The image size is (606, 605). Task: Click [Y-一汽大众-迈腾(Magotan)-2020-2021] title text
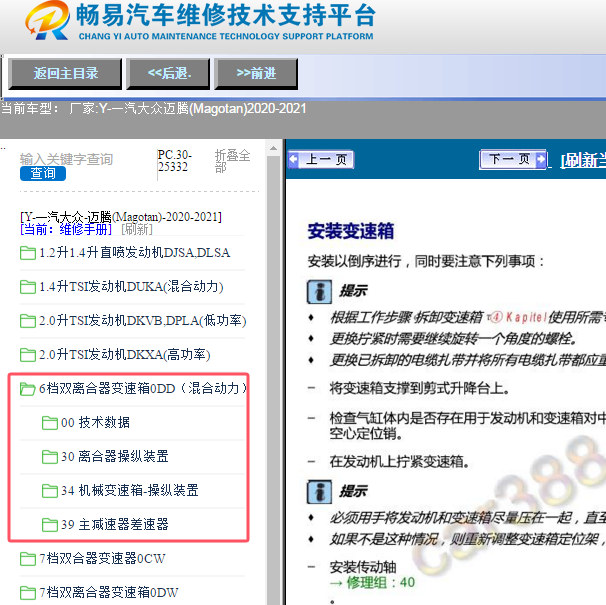tap(121, 216)
